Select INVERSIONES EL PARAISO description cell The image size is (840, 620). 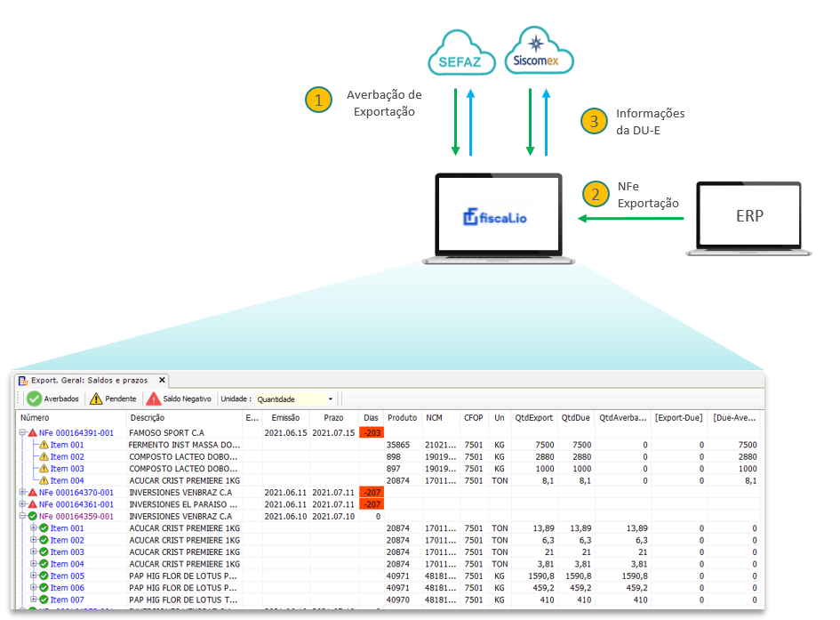(184, 504)
